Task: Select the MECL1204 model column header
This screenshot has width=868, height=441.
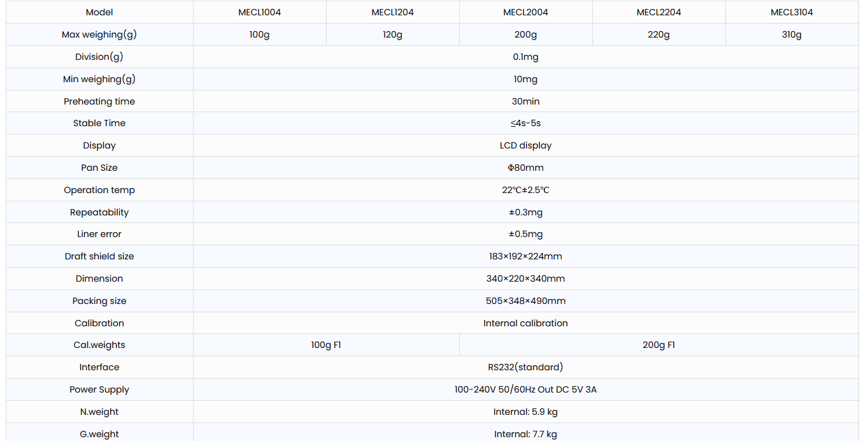Action: 392,12
